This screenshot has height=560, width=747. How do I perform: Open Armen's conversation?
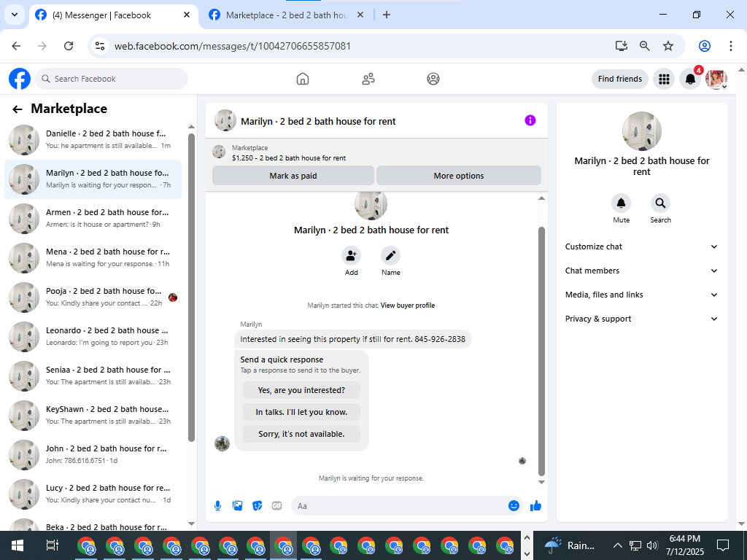[x=93, y=218]
